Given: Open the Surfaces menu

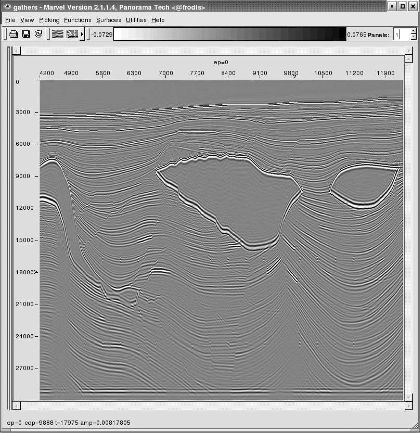Looking at the screenshot, I should click(109, 20).
